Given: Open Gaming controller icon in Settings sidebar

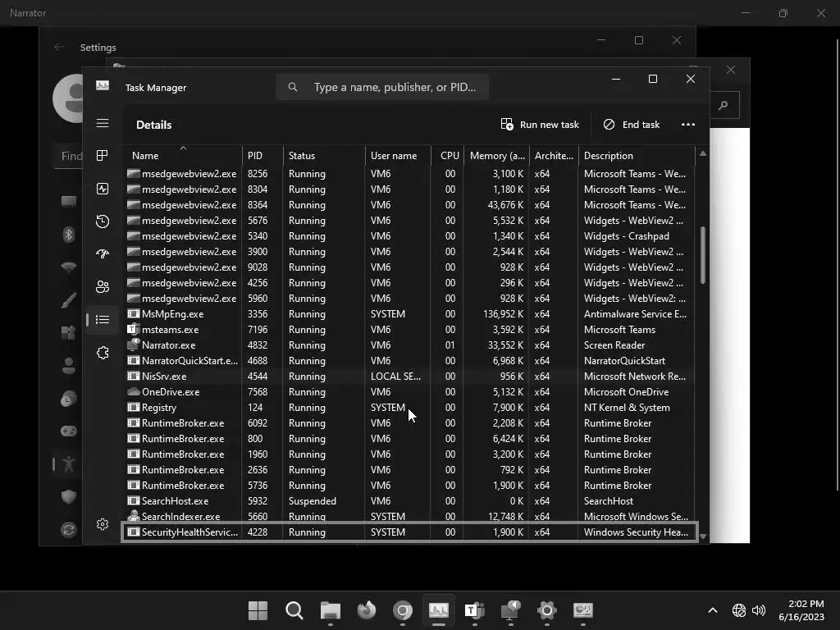Looking at the screenshot, I should point(69,431).
